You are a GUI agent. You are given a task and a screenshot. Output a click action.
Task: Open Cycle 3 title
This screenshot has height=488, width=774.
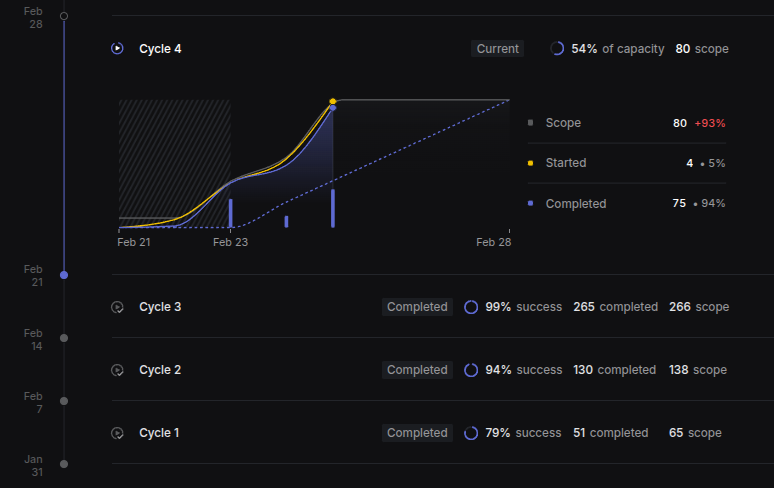point(160,307)
